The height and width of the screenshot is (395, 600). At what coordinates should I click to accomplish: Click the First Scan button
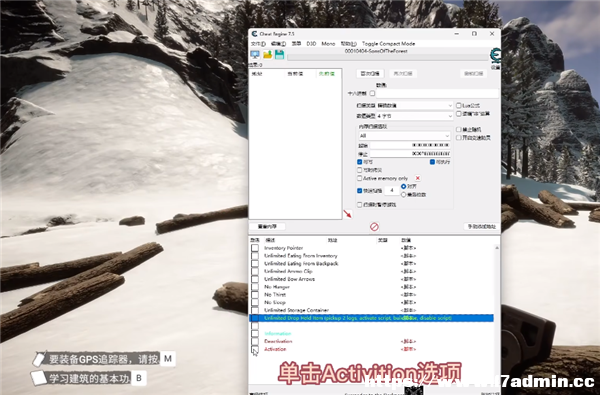coord(370,73)
